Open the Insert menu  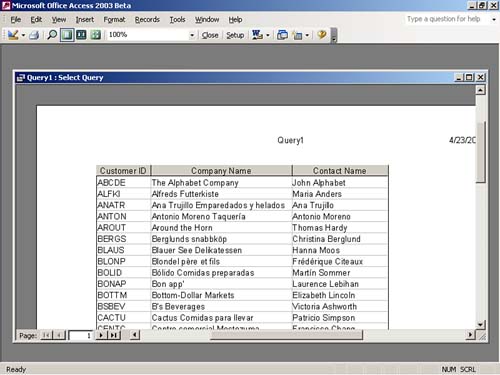pos(85,20)
